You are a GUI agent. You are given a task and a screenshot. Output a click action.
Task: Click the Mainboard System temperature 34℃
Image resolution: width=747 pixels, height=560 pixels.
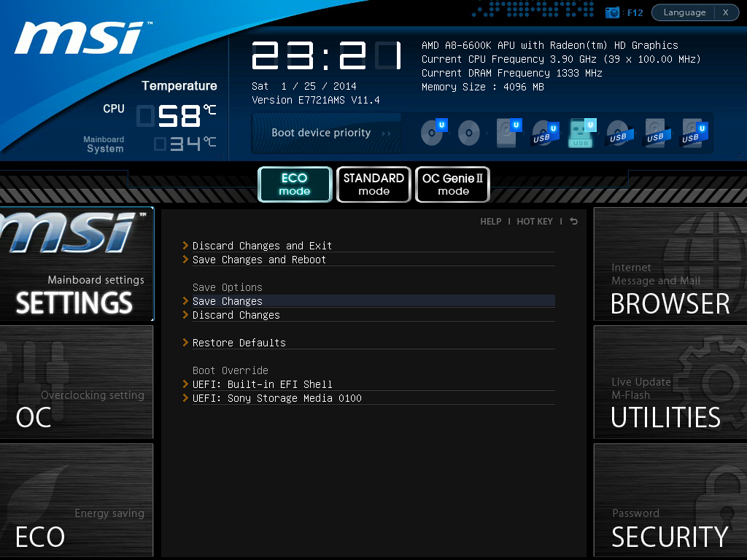click(x=185, y=144)
